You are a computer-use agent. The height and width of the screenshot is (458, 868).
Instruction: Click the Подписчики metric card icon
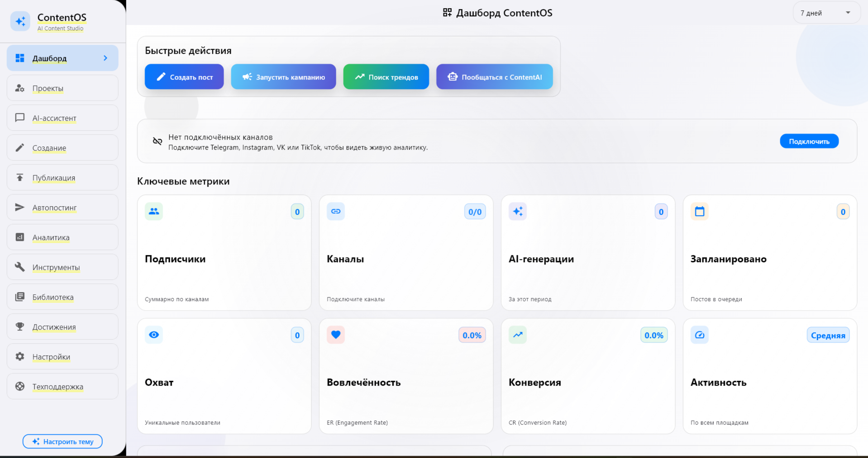153,211
